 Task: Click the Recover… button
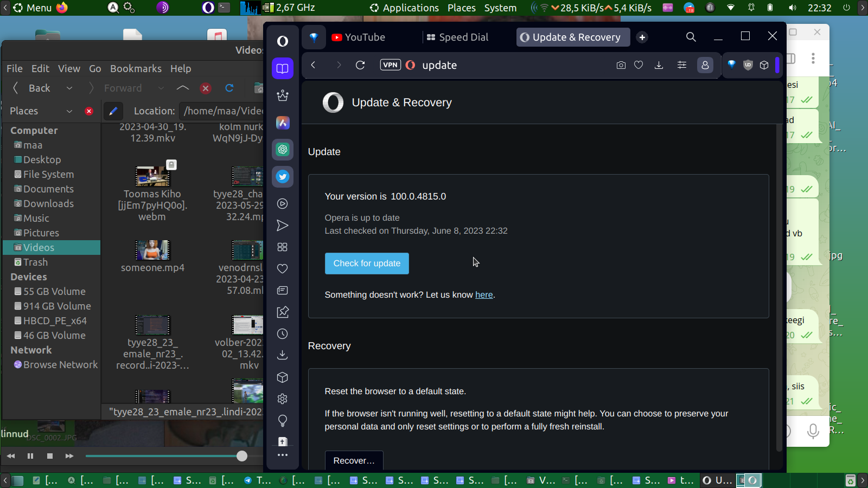[354, 460]
